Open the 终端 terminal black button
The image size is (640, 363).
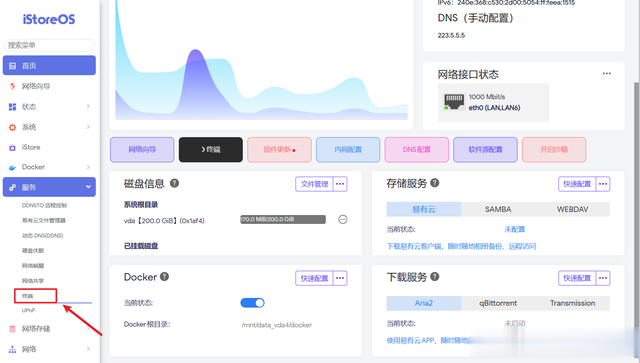click(x=211, y=149)
